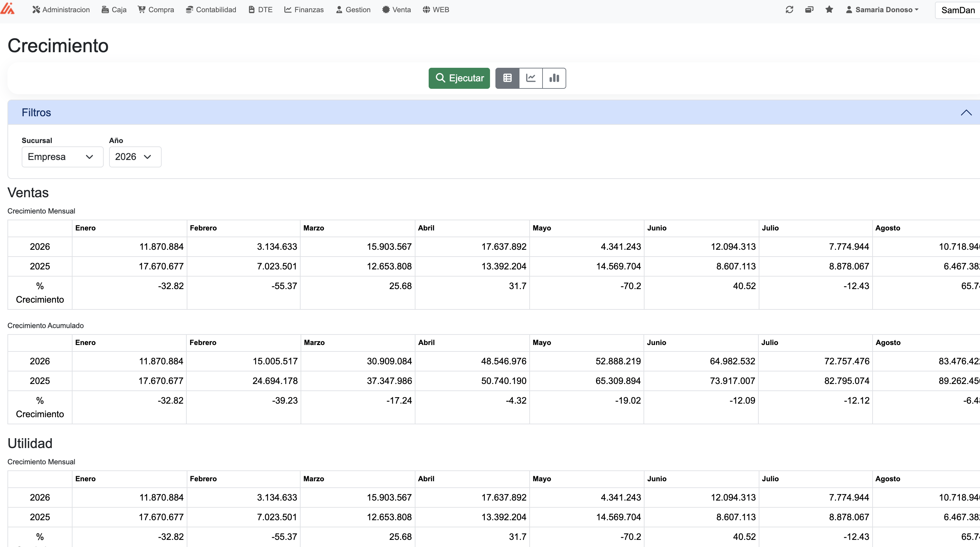980x547 pixels.
Task: Click the Año filter label
Action: tap(116, 140)
